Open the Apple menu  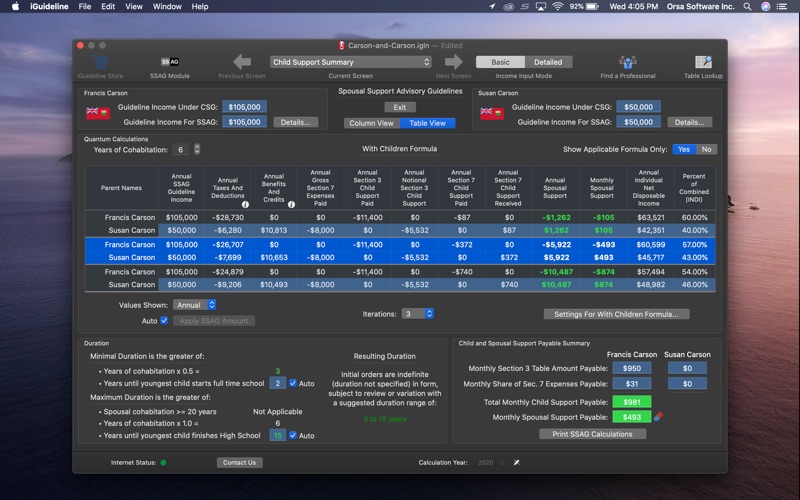point(15,7)
